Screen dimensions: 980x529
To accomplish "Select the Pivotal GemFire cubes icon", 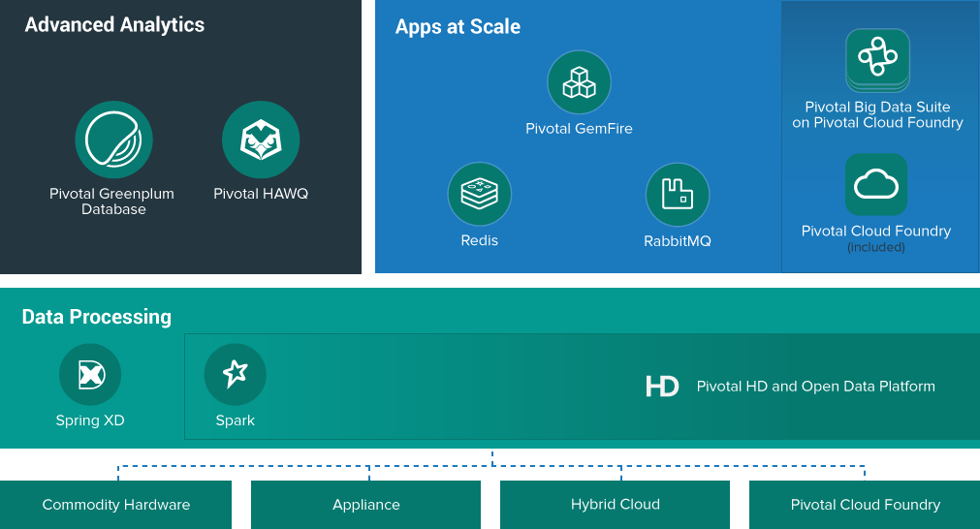I will (x=579, y=82).
